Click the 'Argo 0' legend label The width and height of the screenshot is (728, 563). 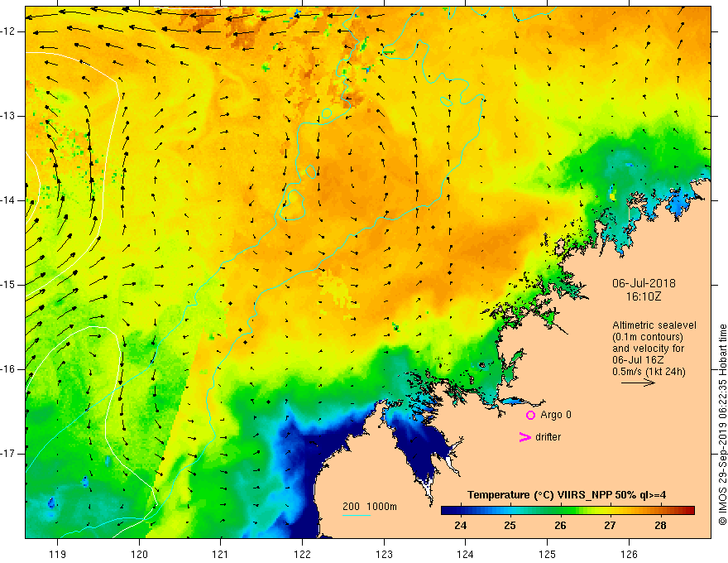pyautogui.click(x=556, y=415)
